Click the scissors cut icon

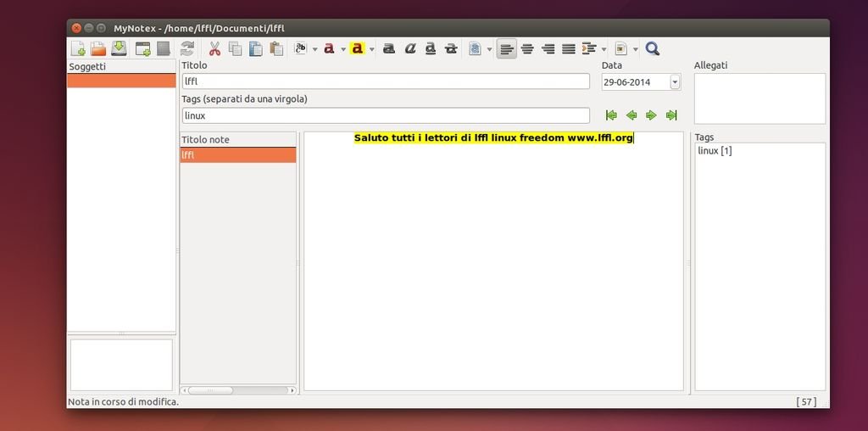coord(214,49)
